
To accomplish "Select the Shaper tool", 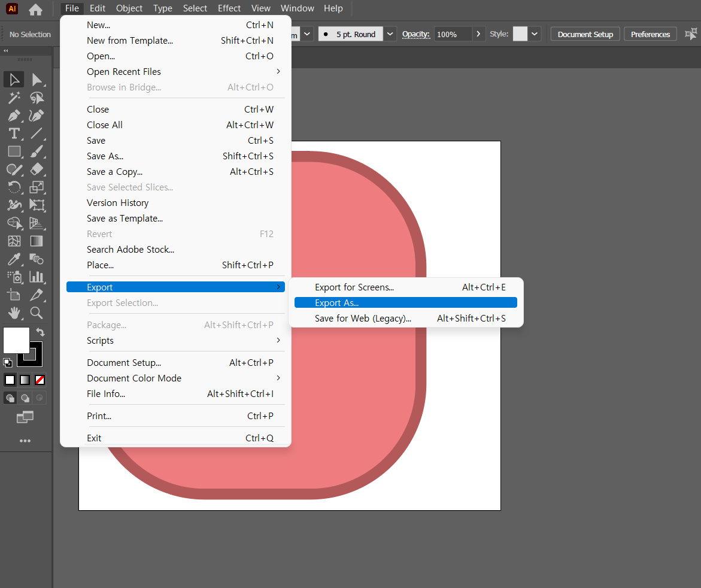I will [x=14, y=169].
